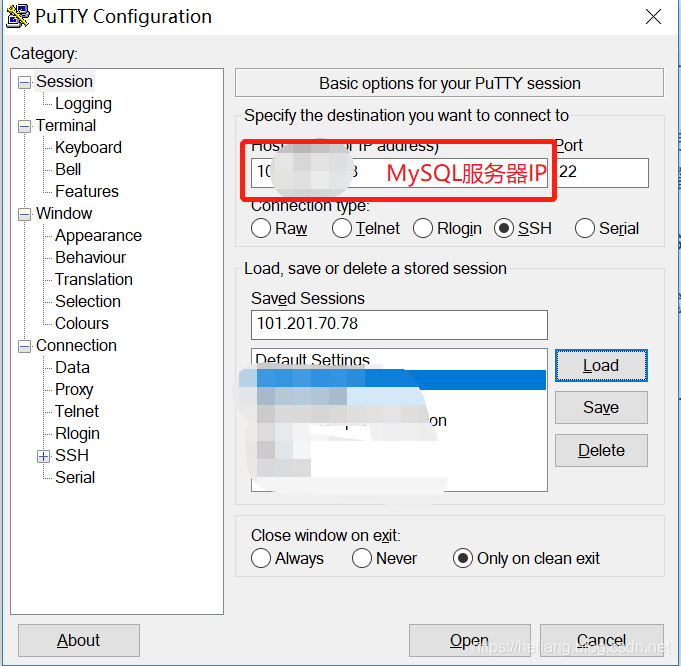Focus the Port input field

(x=602, y=173)
